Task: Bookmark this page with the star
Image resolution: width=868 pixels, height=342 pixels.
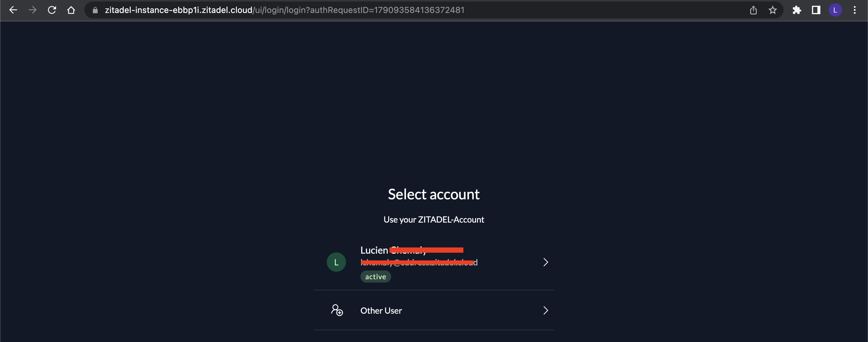Action: pos(773,10)
